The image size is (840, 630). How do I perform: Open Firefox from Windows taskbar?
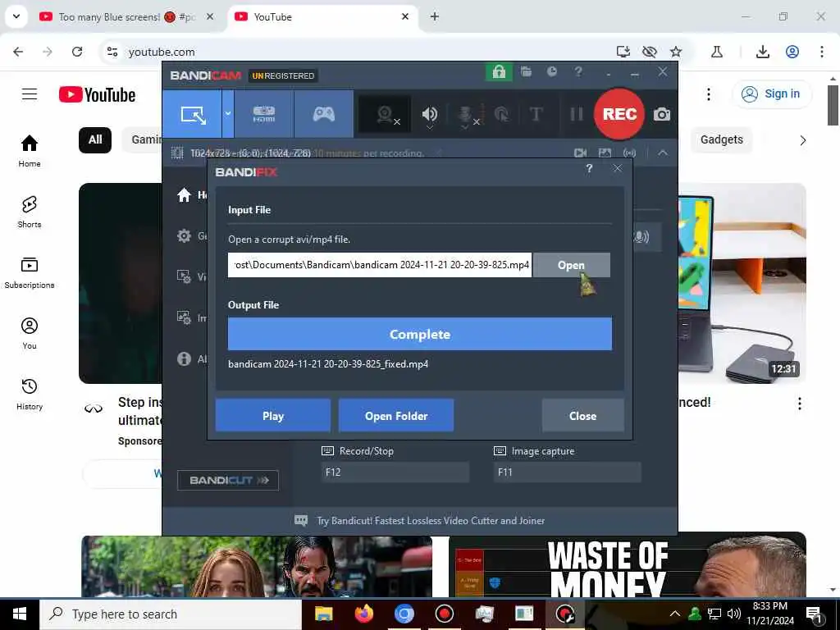pyautogui.click(x=363, y=614)
